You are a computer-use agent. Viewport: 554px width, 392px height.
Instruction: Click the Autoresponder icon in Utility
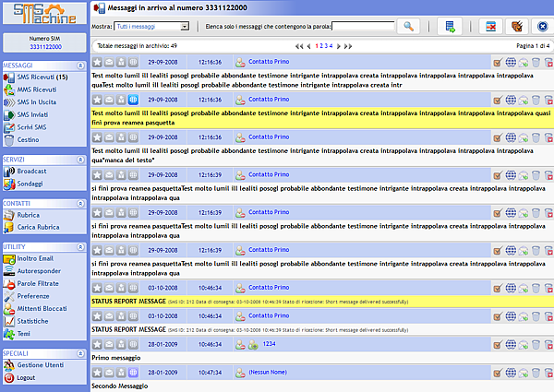[x=9, y=271]
